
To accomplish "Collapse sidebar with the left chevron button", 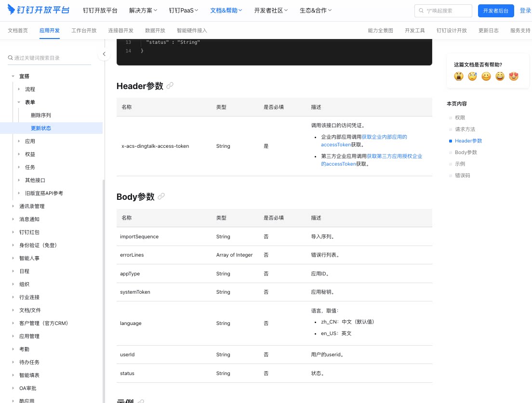I will (104, 54).
